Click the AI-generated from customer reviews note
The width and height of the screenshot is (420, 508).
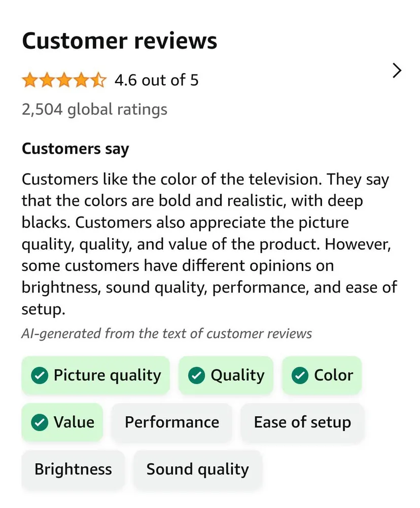pyautogui.click(x=166, y=334)
